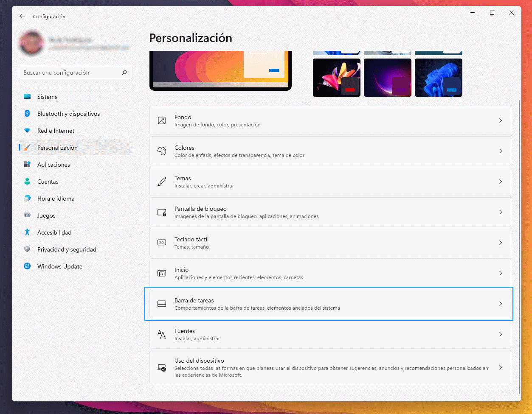Click the Privacidad y seguridad shield icon

(27, 249)
